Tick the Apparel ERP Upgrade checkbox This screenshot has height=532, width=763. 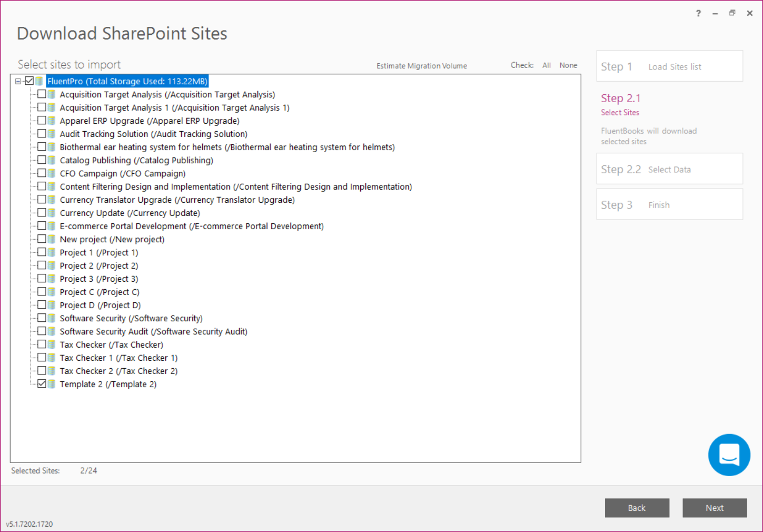point(42,121)
